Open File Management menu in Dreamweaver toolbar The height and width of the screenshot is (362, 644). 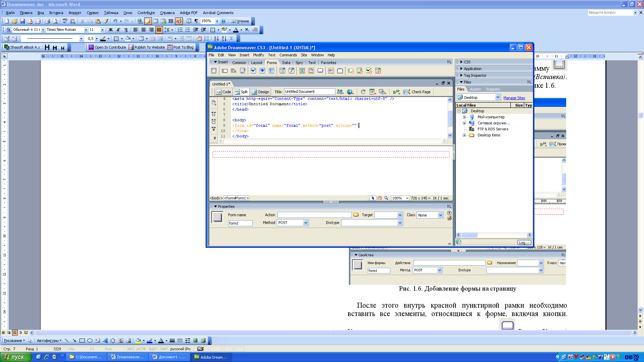(340, 92)
